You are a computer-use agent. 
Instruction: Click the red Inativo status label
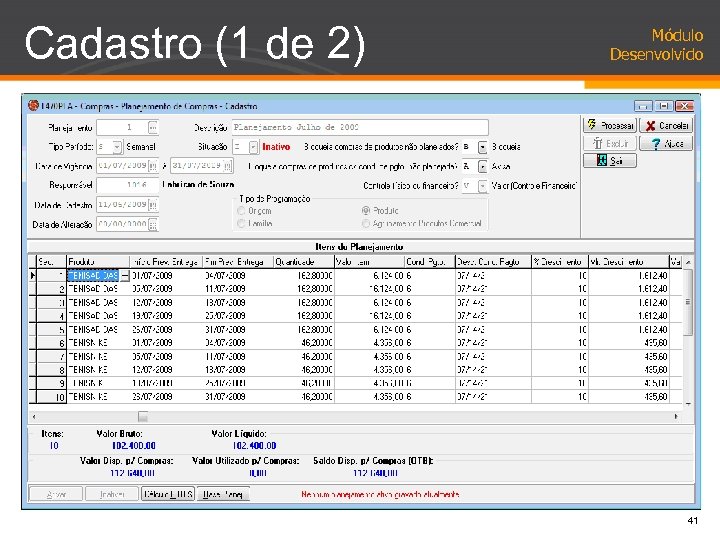click(276, 147)
